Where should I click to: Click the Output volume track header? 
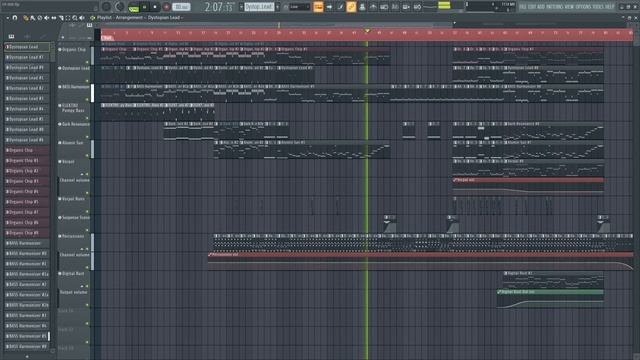[x=74, y=298]
